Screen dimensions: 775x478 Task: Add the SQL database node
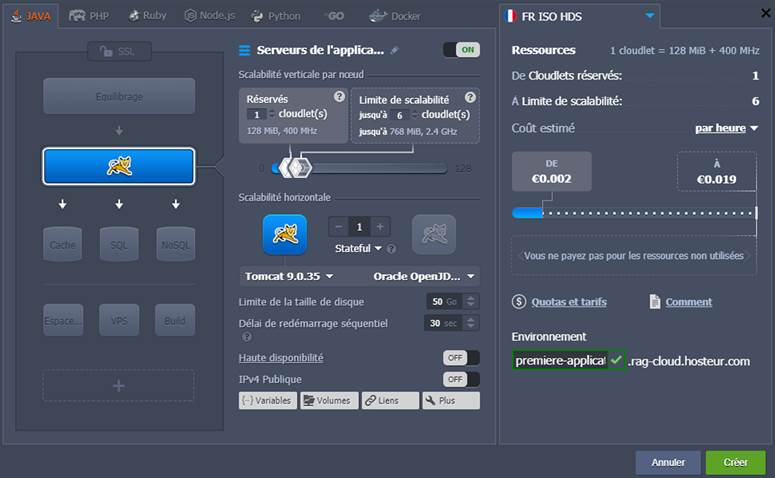point(119,244)
